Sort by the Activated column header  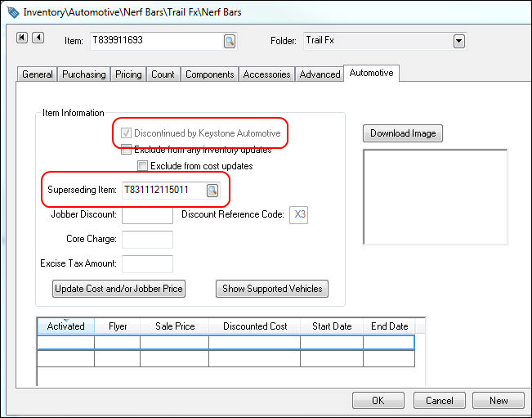coord(65,326)
